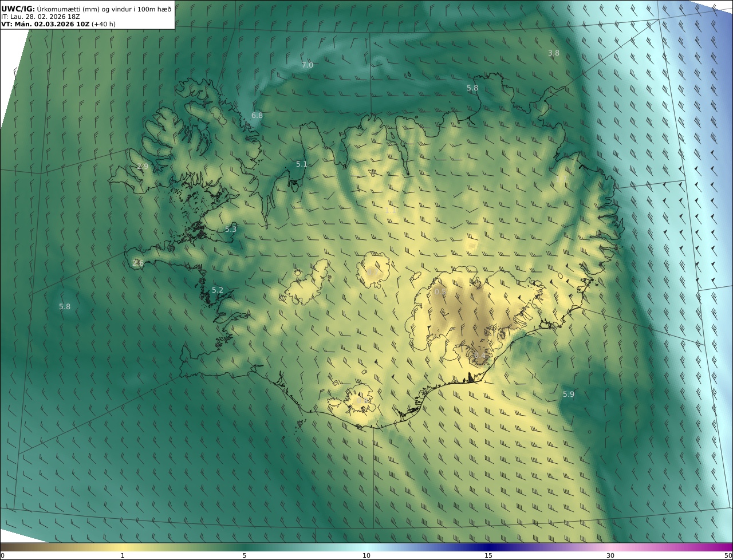Screen dimensions: 733x560
Task: Click the 3.8 value label on the map
Action: 554,53
